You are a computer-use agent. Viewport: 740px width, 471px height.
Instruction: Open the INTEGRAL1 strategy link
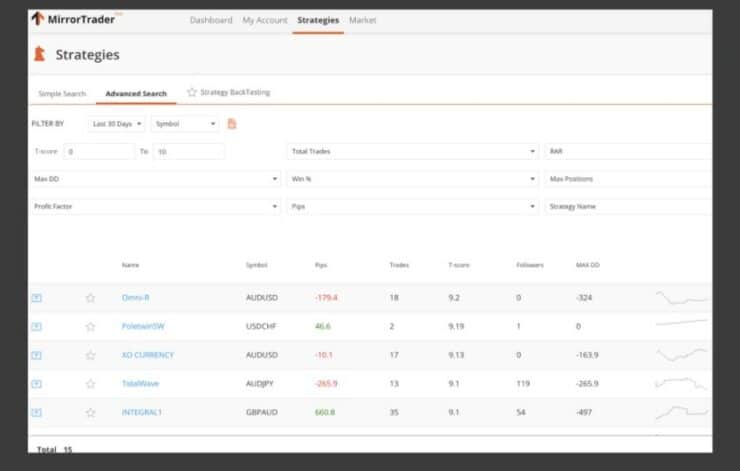[x=142, y=412]
